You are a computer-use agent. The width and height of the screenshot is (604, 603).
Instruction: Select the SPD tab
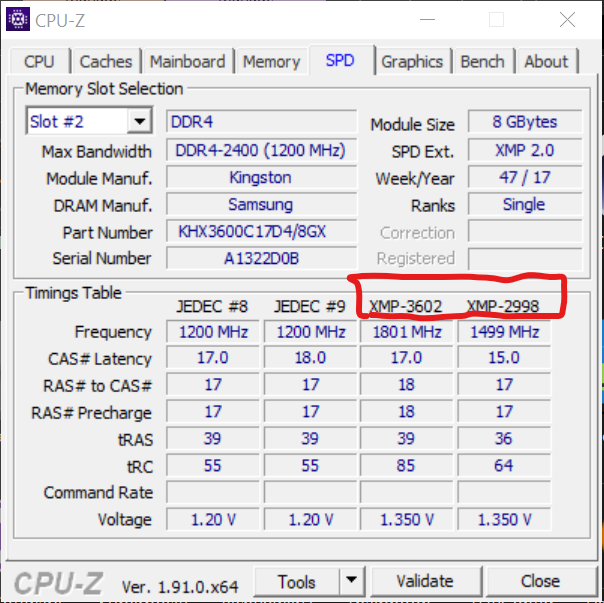tap(340, 60)
